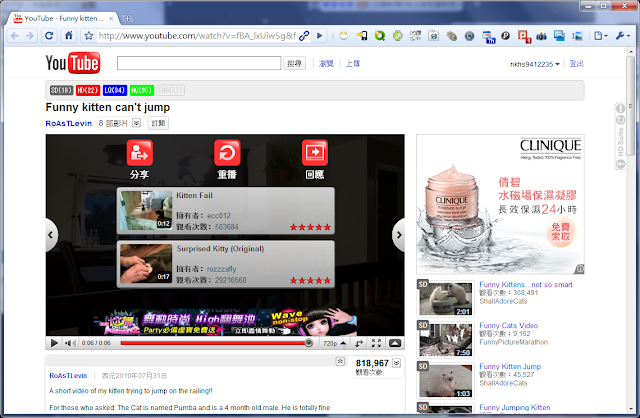The height and width of the screenshot is (418, 640).
Task: Open Funny Kittens...not so smart link
Action: [526, 285]
